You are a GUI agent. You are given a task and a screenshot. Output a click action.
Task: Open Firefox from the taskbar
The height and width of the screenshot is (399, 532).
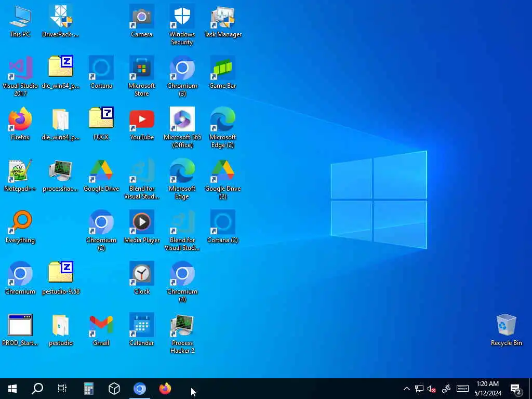[165, 389]
